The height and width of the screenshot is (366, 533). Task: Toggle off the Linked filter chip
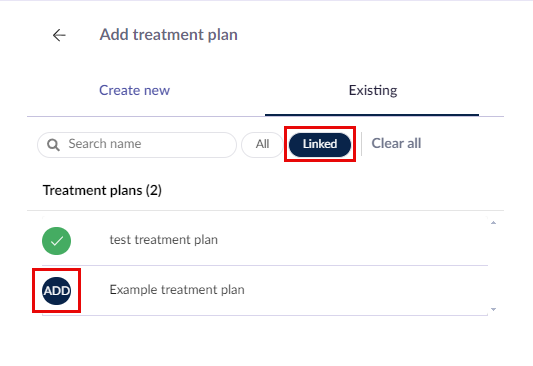pos(320,145)
